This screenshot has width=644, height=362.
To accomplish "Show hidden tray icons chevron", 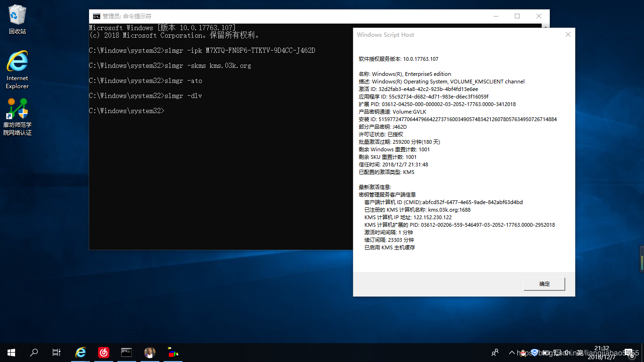I will (512, 353).
